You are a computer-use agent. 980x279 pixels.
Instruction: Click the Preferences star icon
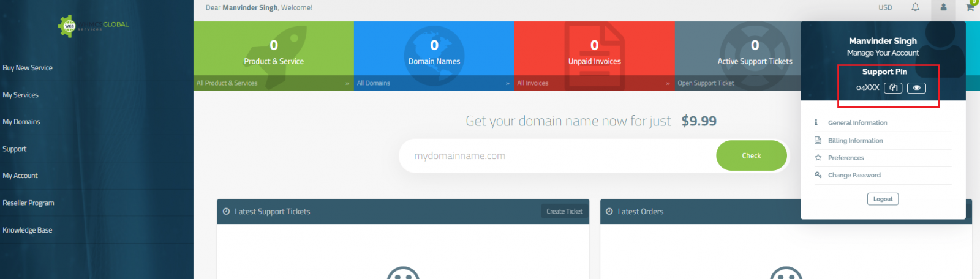coord(818,158)
